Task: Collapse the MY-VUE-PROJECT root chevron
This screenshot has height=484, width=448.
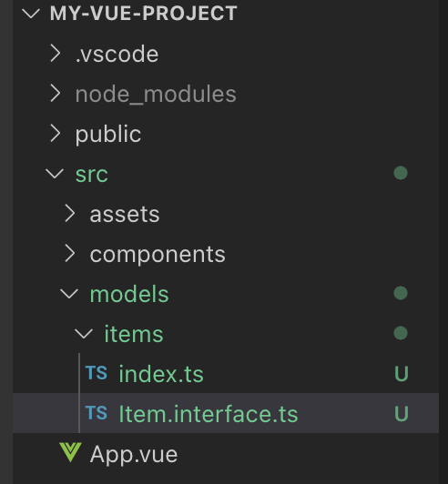Action: pyautogui.click(x=31, y=14)
